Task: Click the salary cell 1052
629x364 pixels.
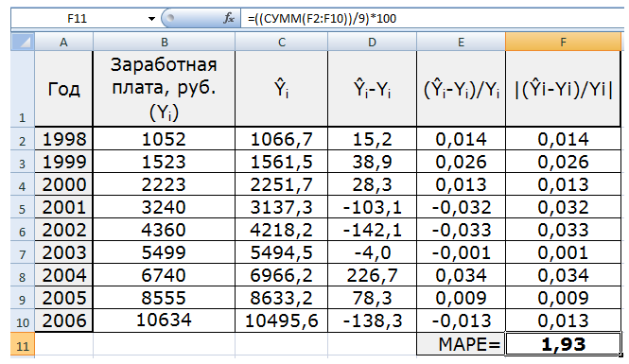Action: [164, 139]
